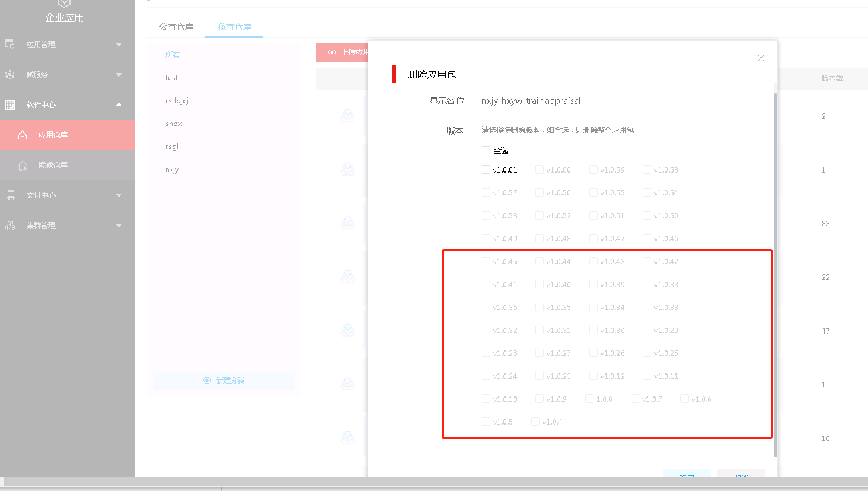Click the 镜像仓库 house icon

(22, 165)
